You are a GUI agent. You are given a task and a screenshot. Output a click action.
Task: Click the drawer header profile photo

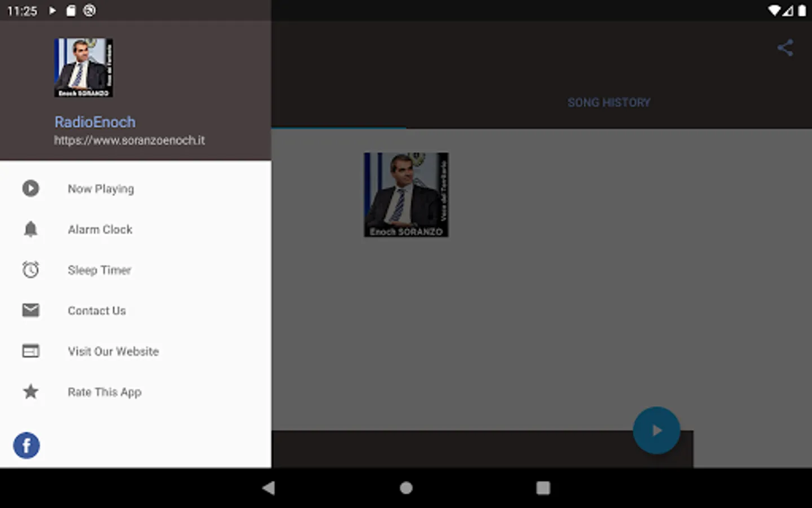tap(83, 68)
